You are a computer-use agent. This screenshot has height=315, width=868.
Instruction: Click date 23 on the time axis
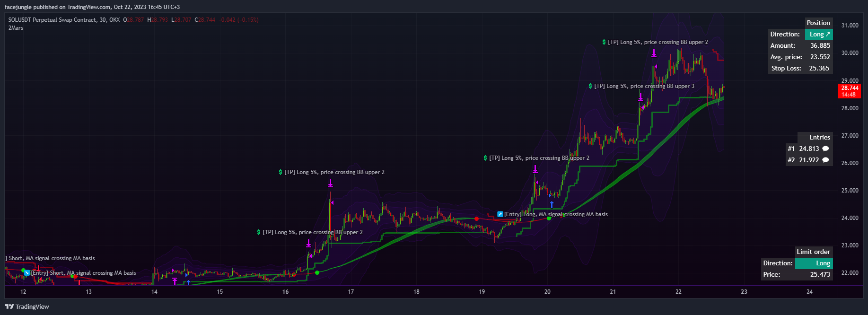(744, 292)
